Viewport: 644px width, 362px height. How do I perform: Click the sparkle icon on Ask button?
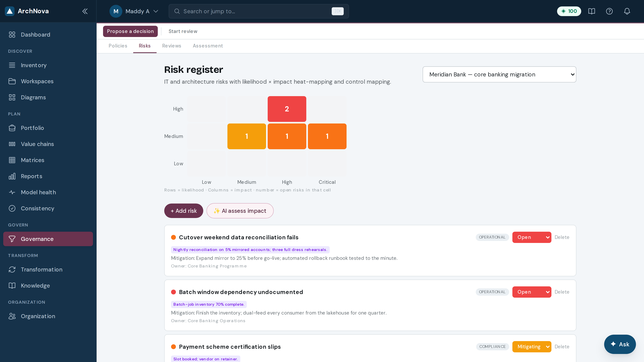[613, 344]
